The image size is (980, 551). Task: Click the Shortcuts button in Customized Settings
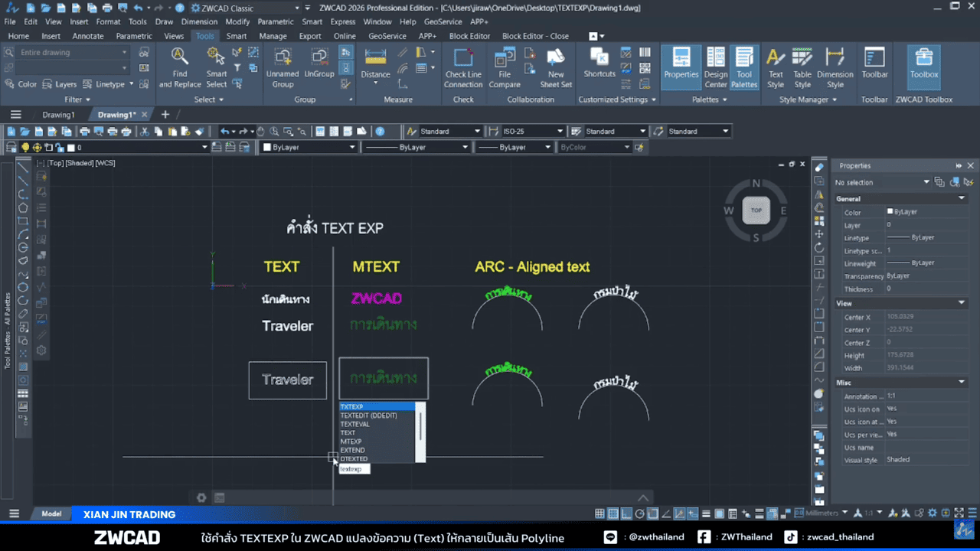coord(599,65)
